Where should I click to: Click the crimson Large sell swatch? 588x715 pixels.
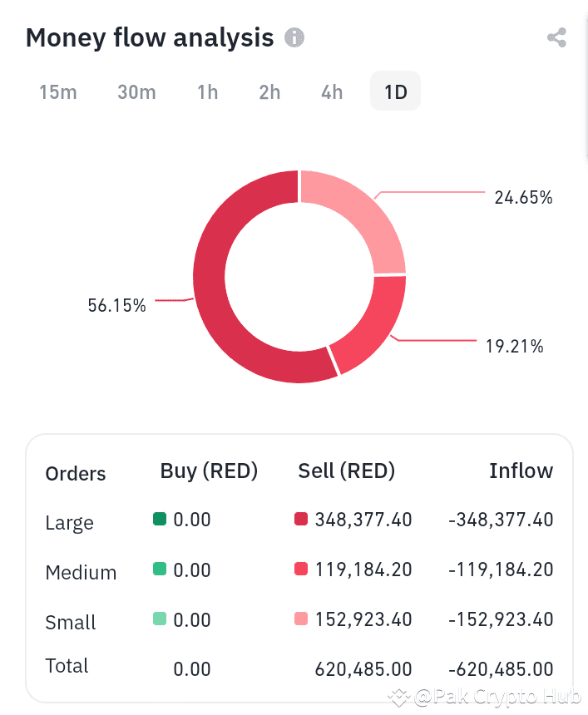[x=301, y=520]
